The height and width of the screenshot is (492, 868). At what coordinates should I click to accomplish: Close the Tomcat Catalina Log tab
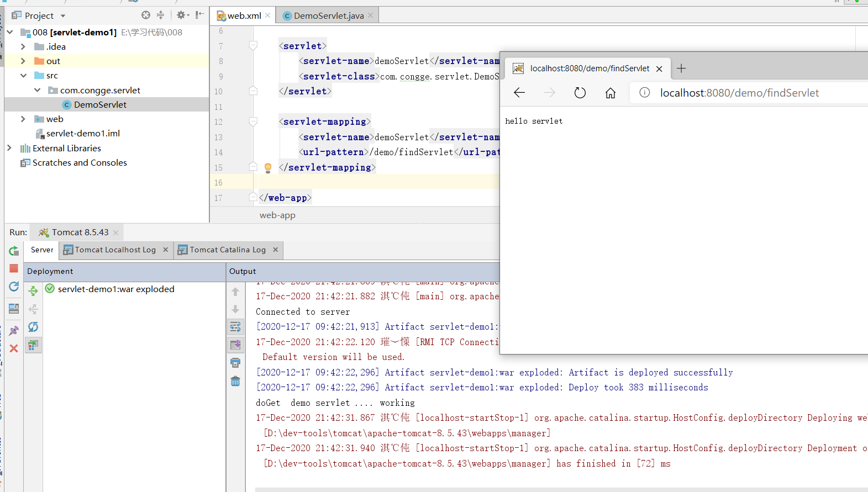point(275,250)
